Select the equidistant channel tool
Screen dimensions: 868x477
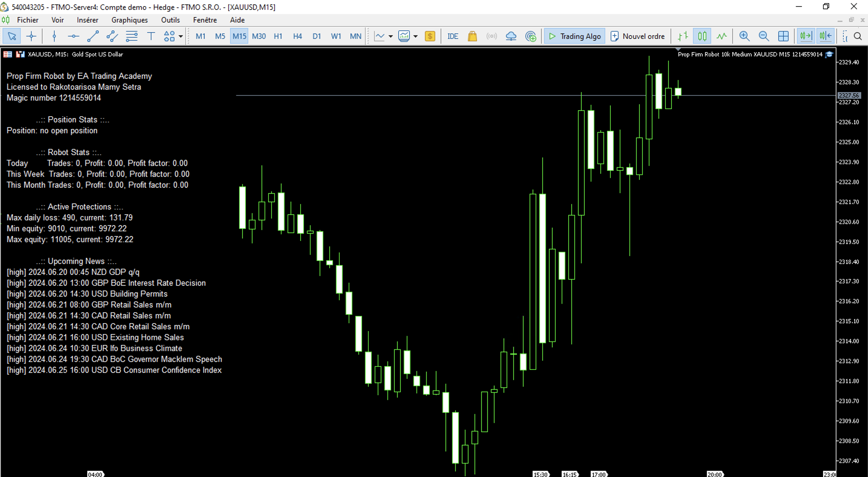pyautogui.click(x=112, y=36)
